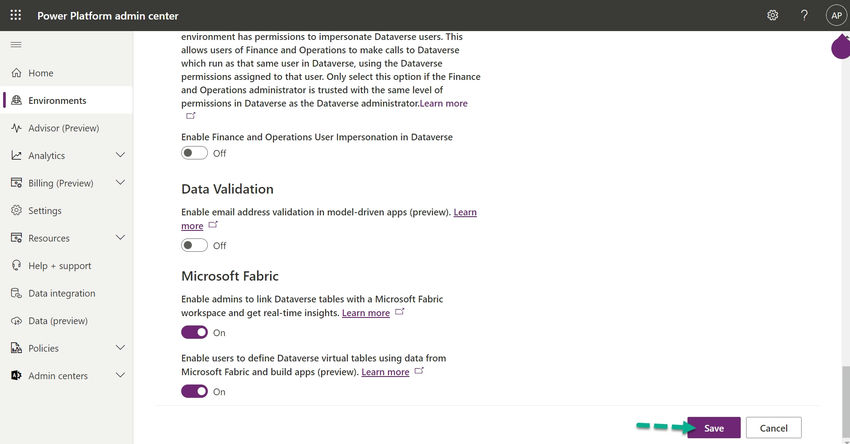The height and width of the screenshot is (444, 850).
Task: Click the Help + support headset icon
Action: (16, 266)
